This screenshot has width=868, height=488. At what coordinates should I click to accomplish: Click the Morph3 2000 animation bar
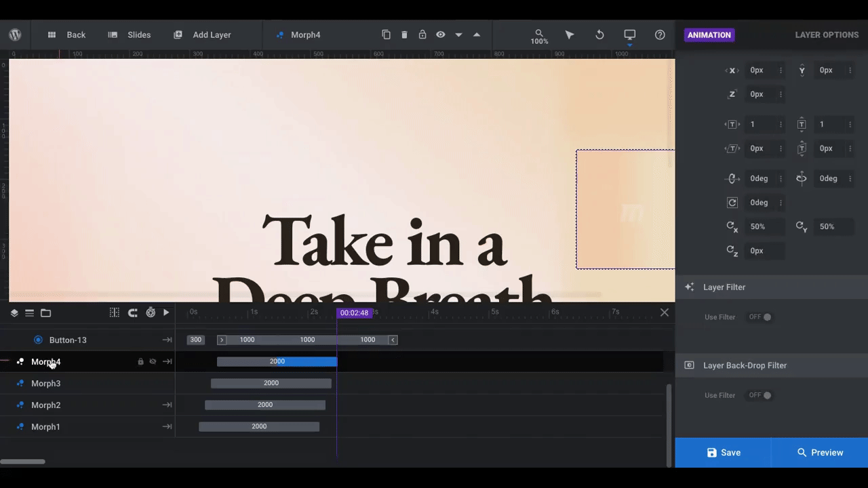[271, 384]
